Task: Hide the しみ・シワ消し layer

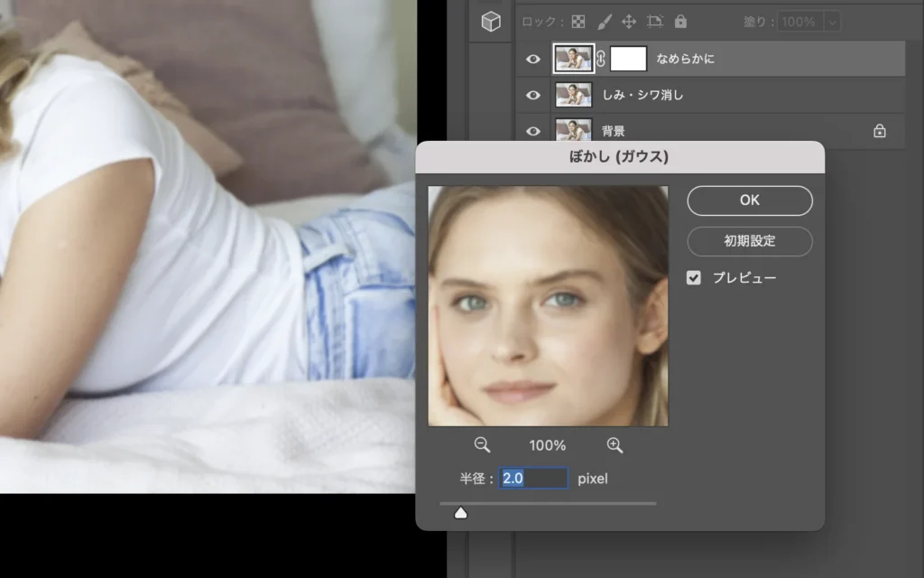Action: click(533, 95)
